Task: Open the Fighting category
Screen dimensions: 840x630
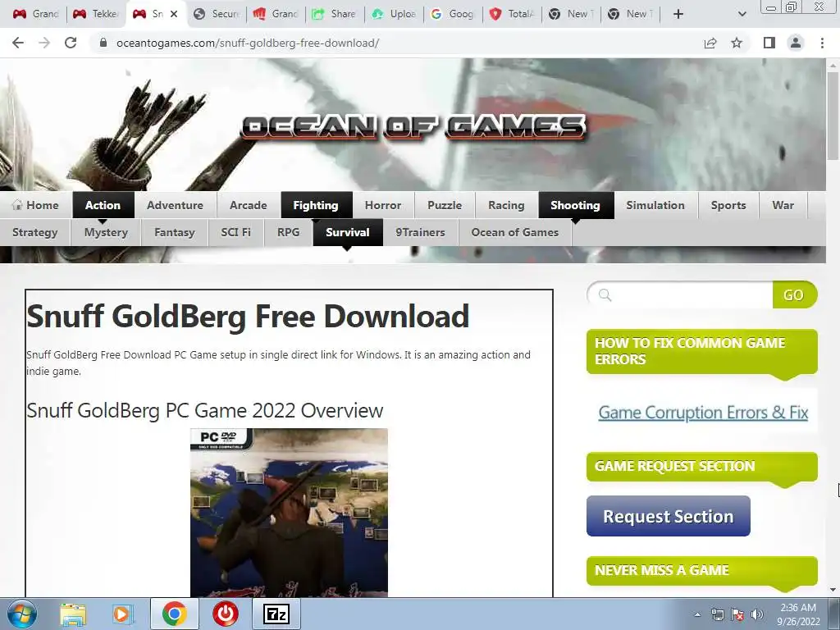Action: point(316,205)
